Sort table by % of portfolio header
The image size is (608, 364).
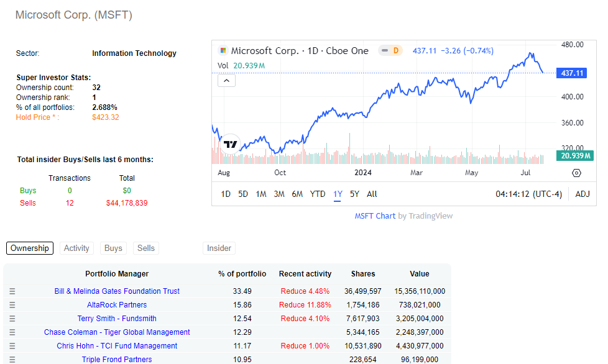click(242, 274)
